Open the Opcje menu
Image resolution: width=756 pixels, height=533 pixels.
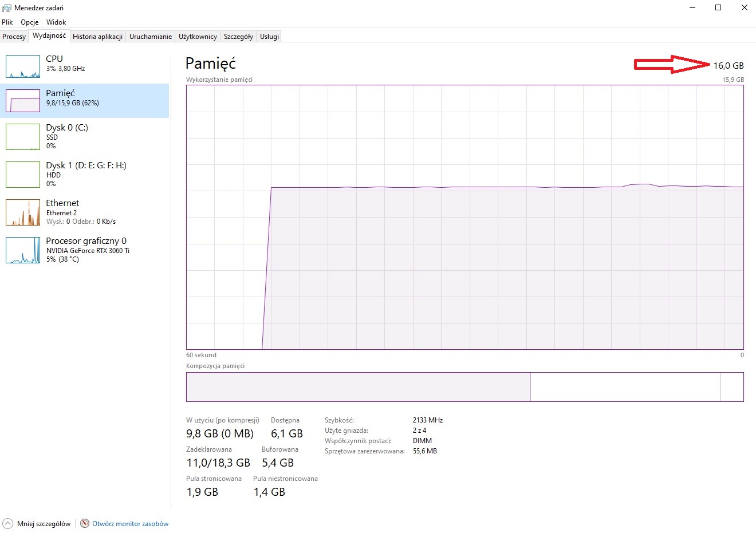[30, 22]
